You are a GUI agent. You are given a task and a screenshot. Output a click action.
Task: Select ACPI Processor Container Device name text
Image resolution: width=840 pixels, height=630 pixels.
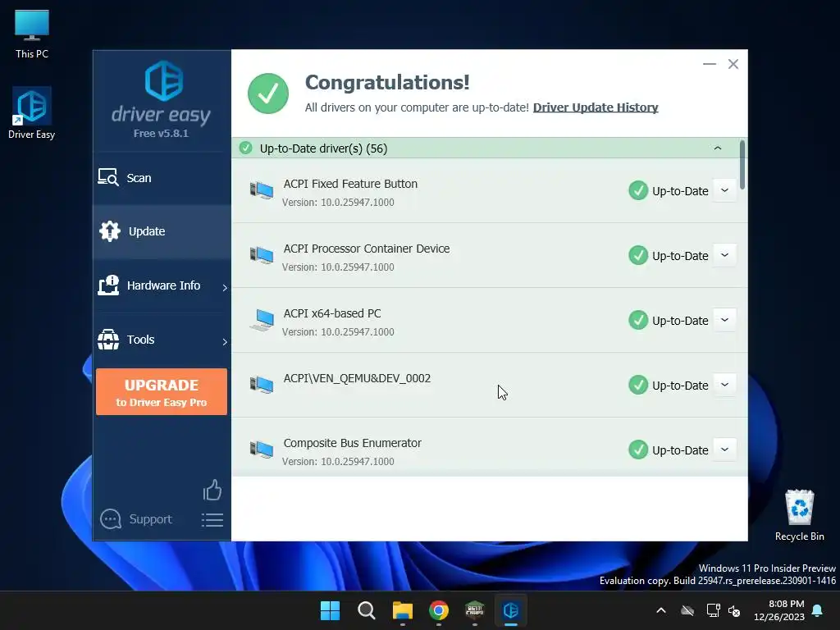tap(367, 249)
